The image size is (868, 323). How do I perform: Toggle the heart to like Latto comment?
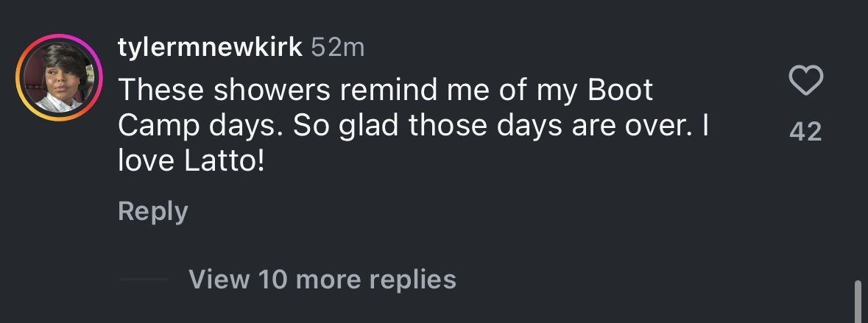click(x=805, y=80)
